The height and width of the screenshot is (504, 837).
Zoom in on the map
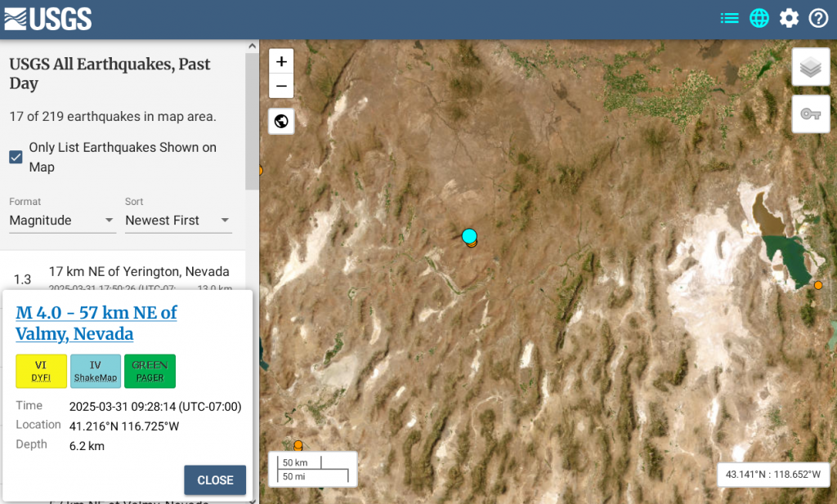click(281, 61)
